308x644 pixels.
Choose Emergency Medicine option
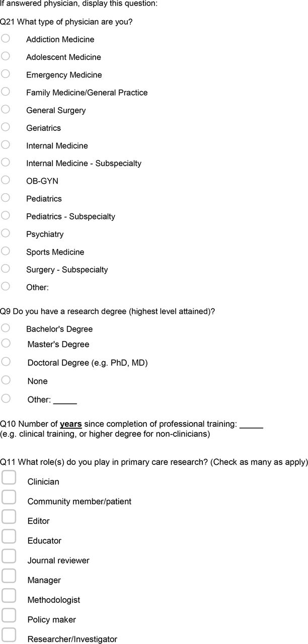[x=6, y=73]
